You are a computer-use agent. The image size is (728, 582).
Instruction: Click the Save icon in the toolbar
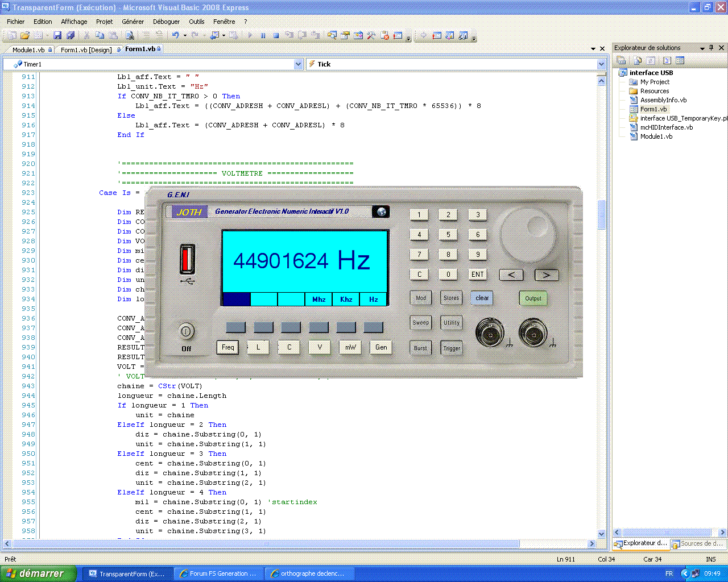[57, 35]
